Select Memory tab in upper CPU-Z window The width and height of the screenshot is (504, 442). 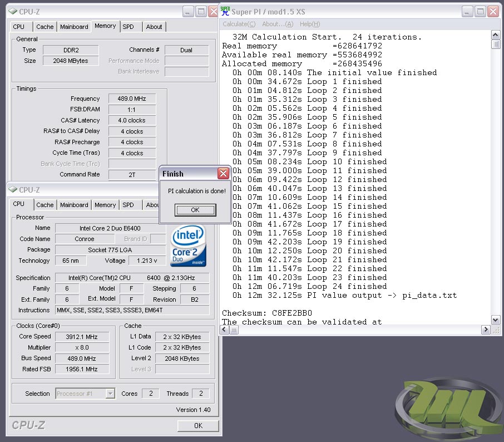(105, 26)
